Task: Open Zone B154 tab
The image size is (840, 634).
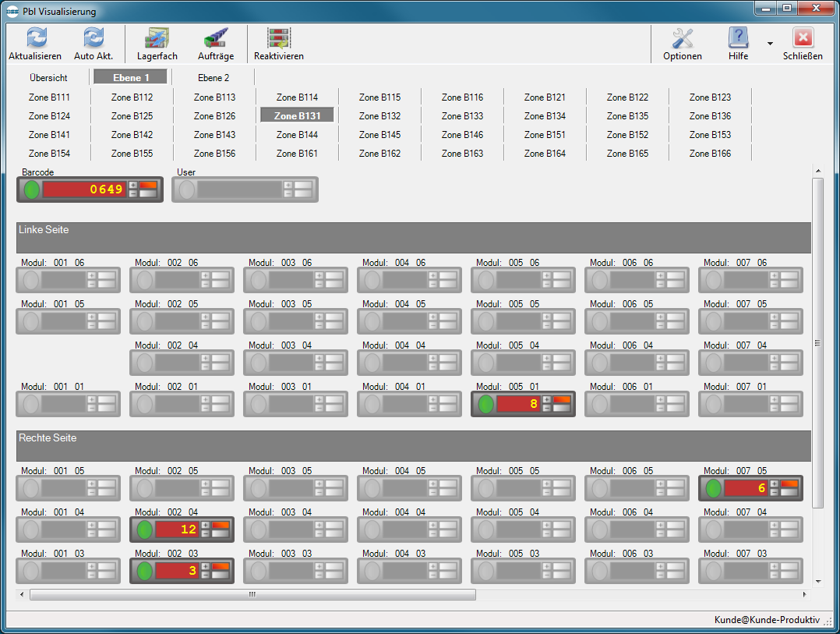Action: [49, 154]
